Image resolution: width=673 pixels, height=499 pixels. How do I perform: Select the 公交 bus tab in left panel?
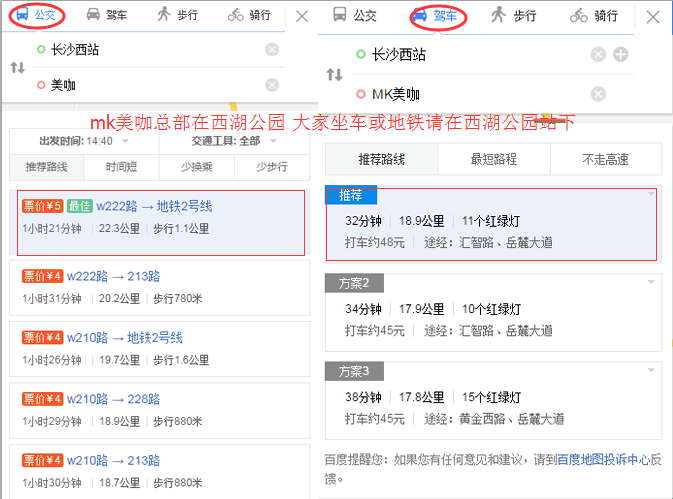36,15
